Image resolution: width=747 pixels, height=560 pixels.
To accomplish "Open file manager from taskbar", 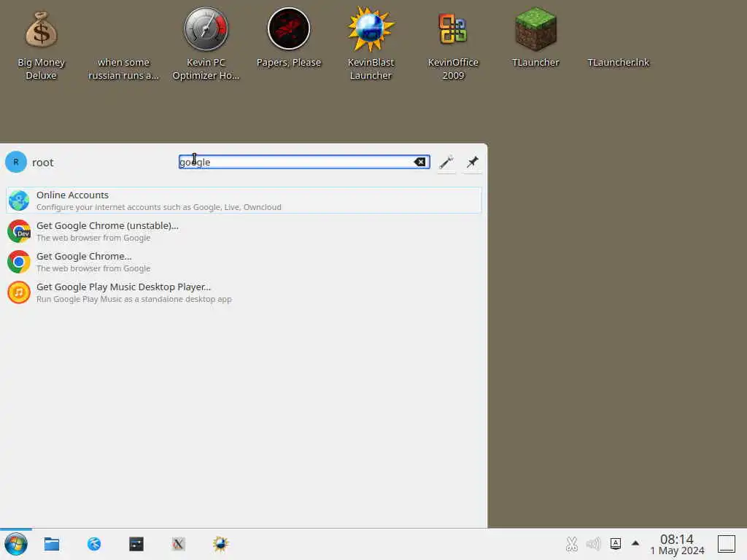I will (52, 544).
